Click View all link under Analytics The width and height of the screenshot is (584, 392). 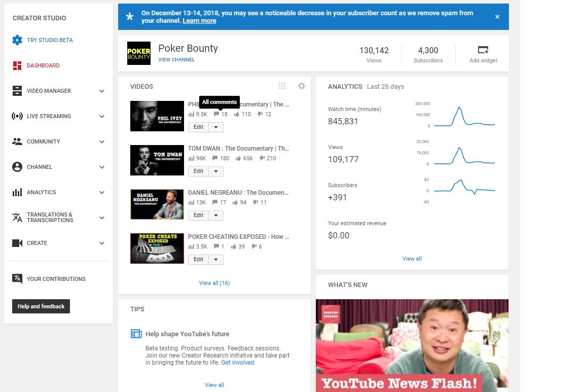pos(412,259)
